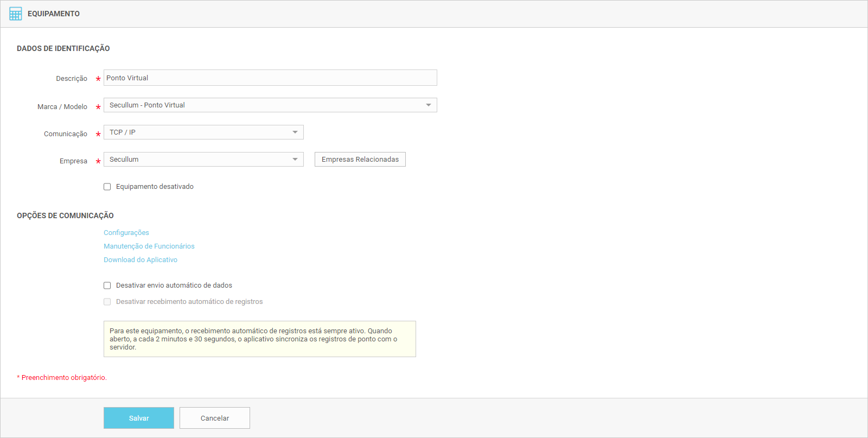
Task: Click the EQUIPAMENTO header title
Action: [x=54, y=14]
